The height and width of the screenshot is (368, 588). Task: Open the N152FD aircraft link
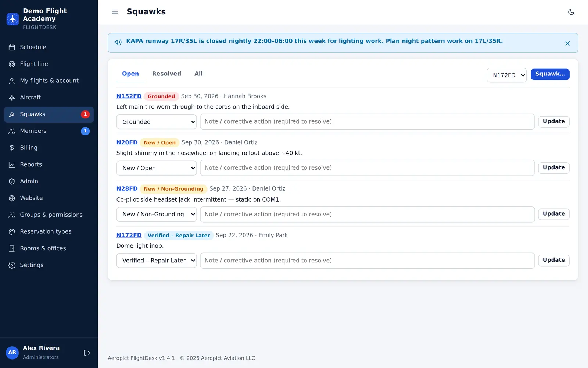pos(129,96)
